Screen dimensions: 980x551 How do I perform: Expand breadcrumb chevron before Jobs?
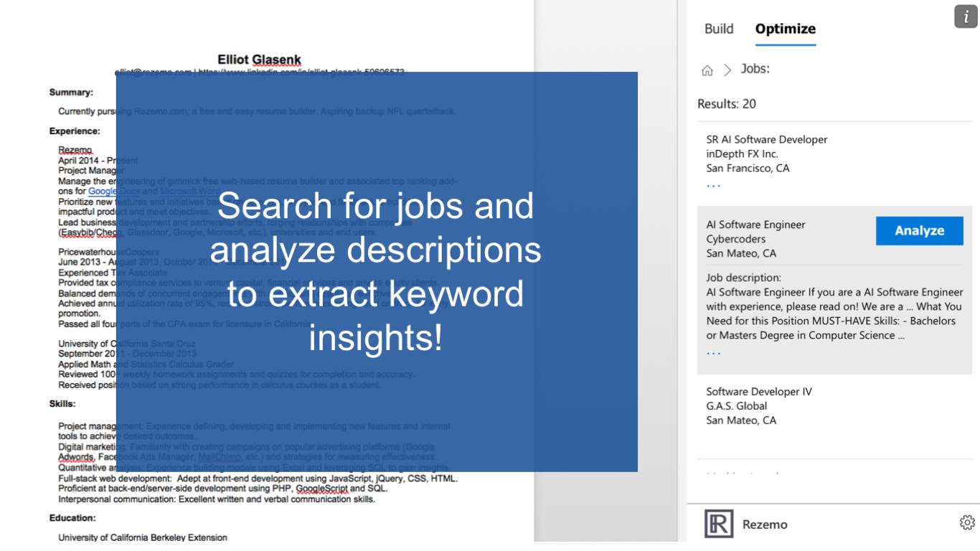click(x=727, y=70)
